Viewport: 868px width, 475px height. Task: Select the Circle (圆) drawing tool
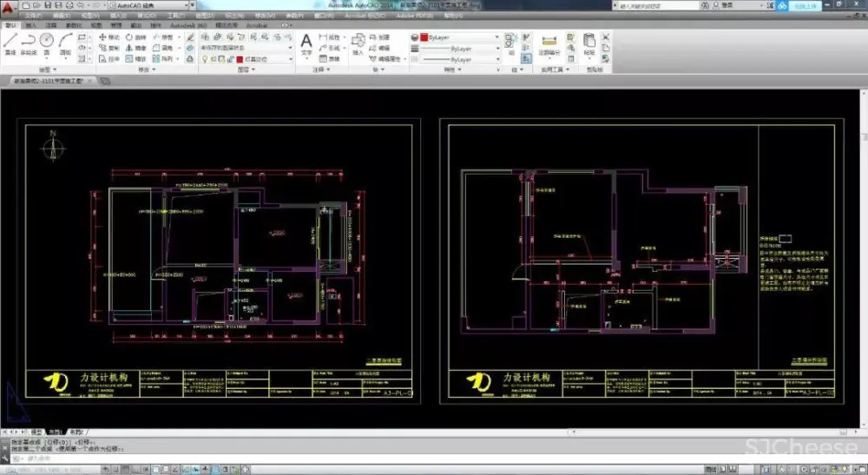pyautogui.click(x=48, y=42)
